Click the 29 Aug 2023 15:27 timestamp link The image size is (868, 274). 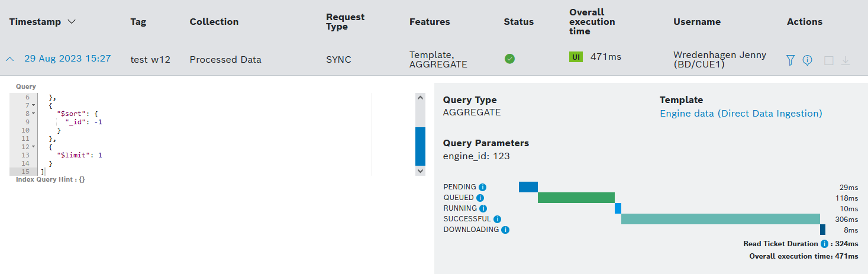click(67, 59)
